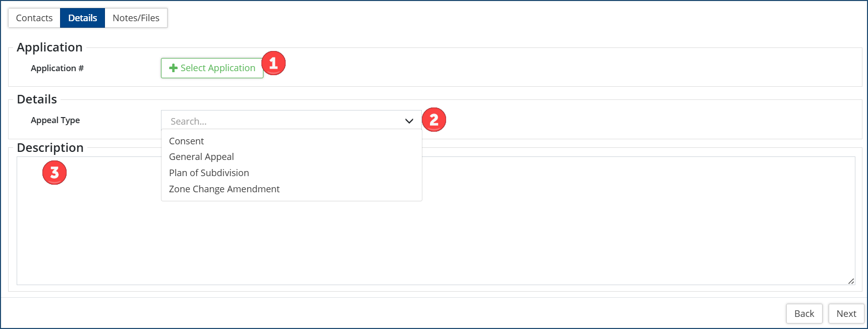
Task: Click the red step 2 marker
Action: pyautogui.click(x=434, y=120)
